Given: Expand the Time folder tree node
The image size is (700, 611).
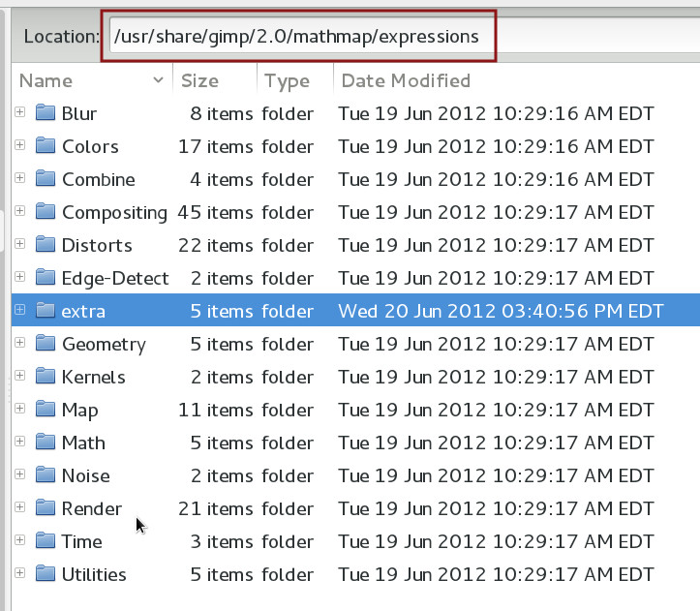Looking at the screenshot, I should pyautogui.click(x=19, y=540).
